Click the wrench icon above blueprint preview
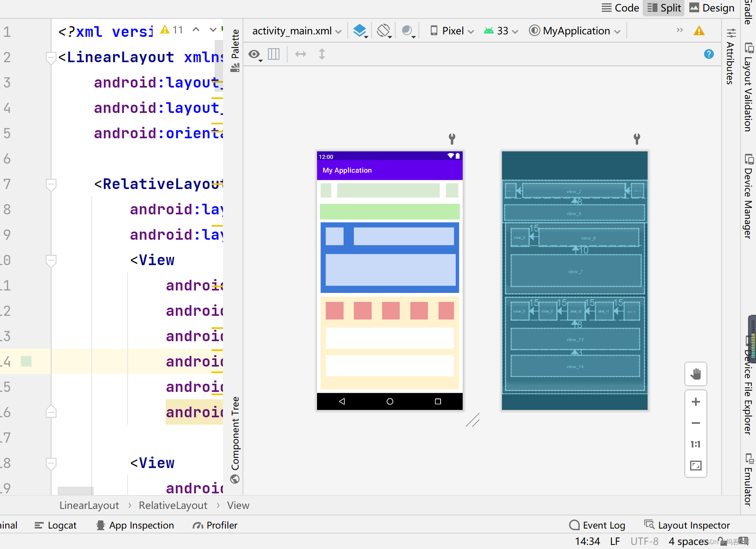The width and height of the screenshot is (756, 549). pyautogui.click(x=637, y=139)
